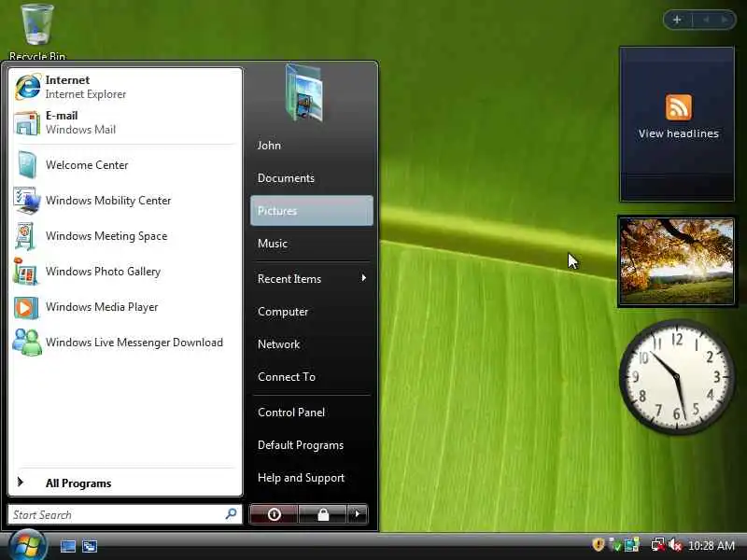Image resolution: width=747 pixels, height=560 pixels.
Task: Click the Pictures folder image atop Start menu
Action: (x=305, y=92)
